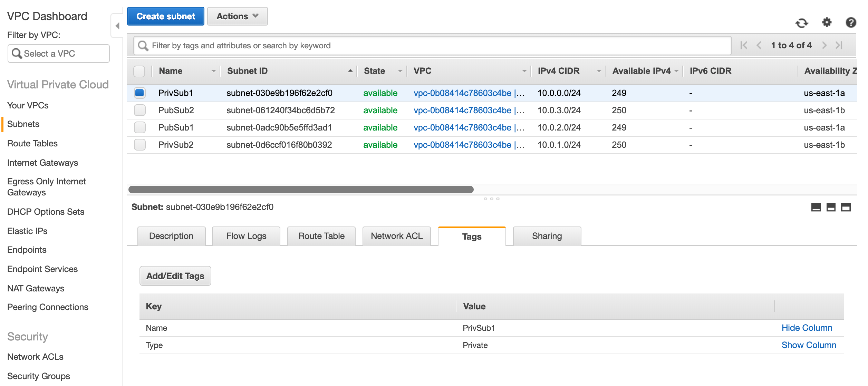Click the tags filter search field
This screenshot has height=386, width=868.
click(345, 45)
